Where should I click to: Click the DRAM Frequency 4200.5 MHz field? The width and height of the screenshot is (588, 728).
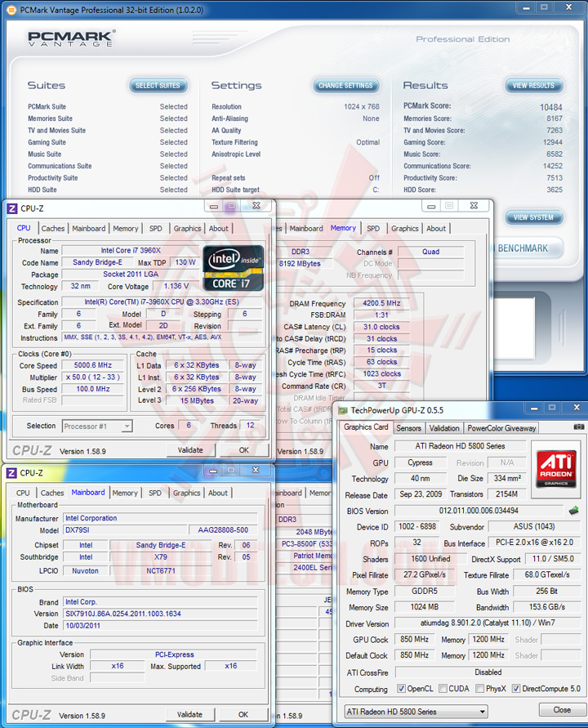tap(381, 303)
